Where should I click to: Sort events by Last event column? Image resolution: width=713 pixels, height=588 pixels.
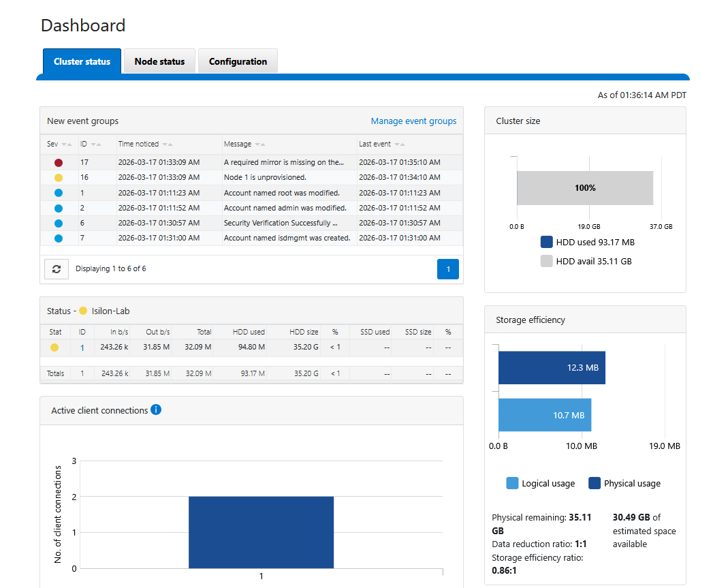coord(399,144)
